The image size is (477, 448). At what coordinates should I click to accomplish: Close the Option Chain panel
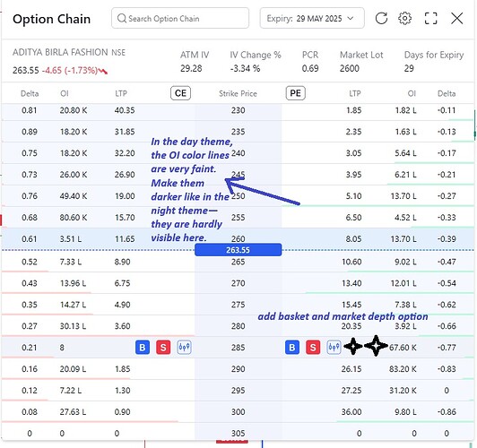(456, 18)
